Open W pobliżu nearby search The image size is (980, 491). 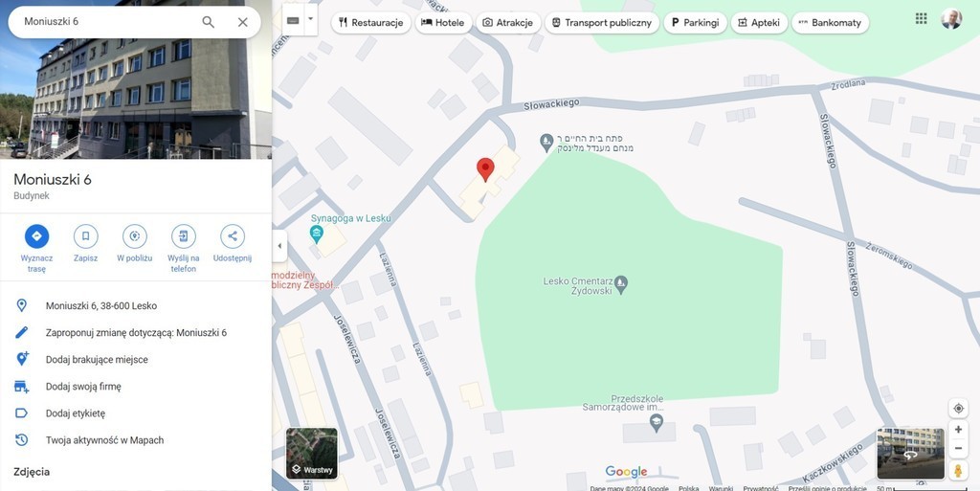click(x=134, y=236)
